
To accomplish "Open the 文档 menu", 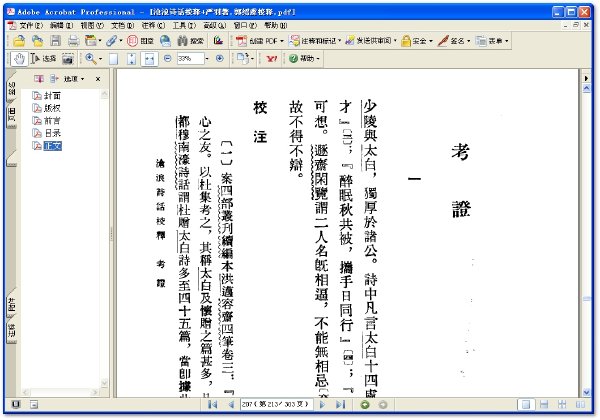I will click(122, 25).
